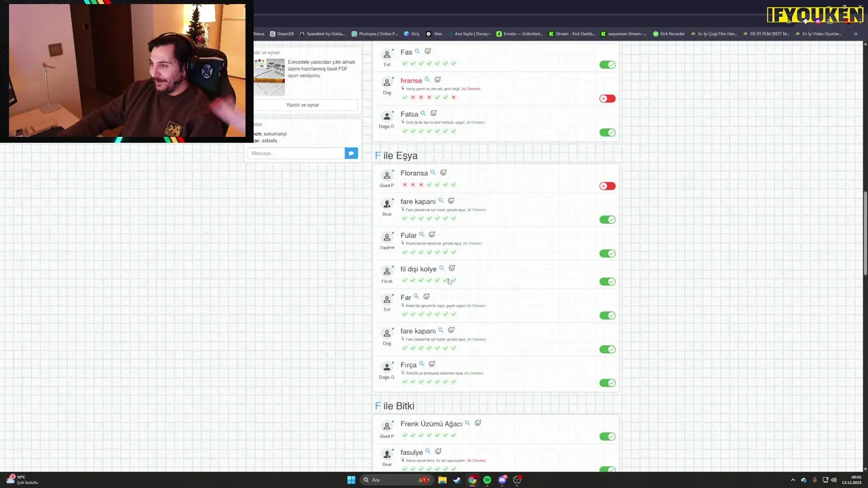
Task: Click the magnifier beside Dog's fare kapanı
Action: [x=441, y=331]
